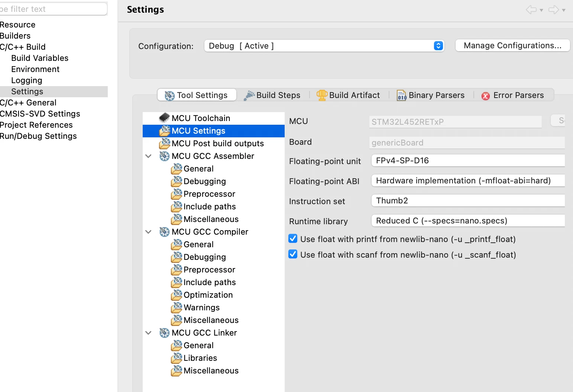This screenshot has height=392, width=573.
Task: Uncheck Use float with scanf checkbox
Action: click(x=293, y=254)
